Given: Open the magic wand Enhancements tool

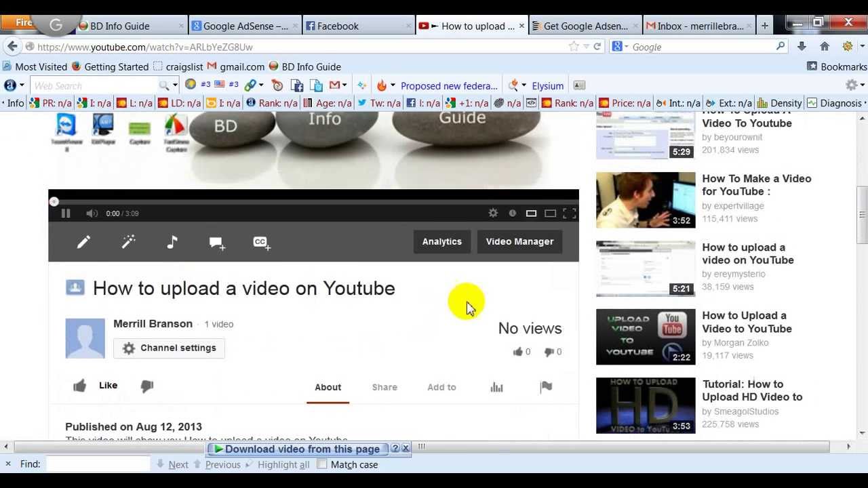Looking at the screenshot, I should tap(128, 242).
